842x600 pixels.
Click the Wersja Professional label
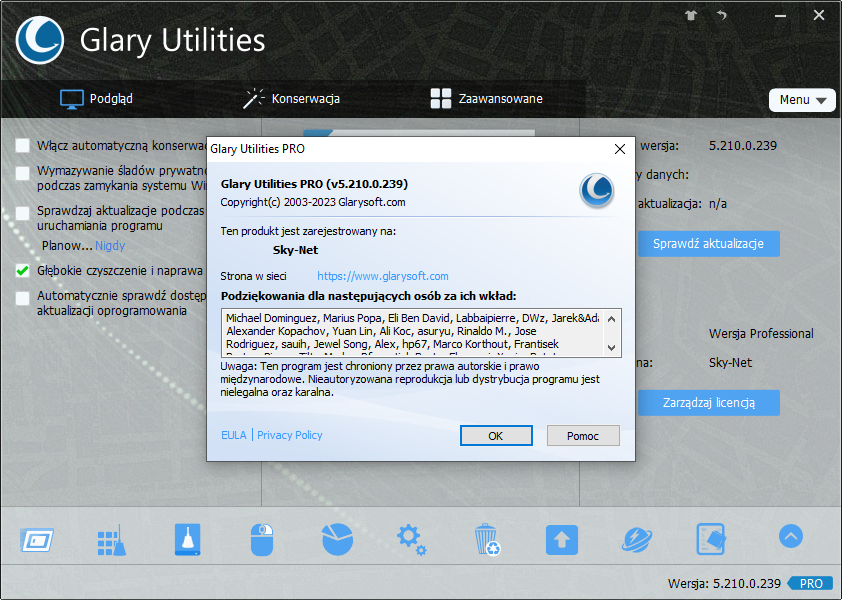coord(761,334)
